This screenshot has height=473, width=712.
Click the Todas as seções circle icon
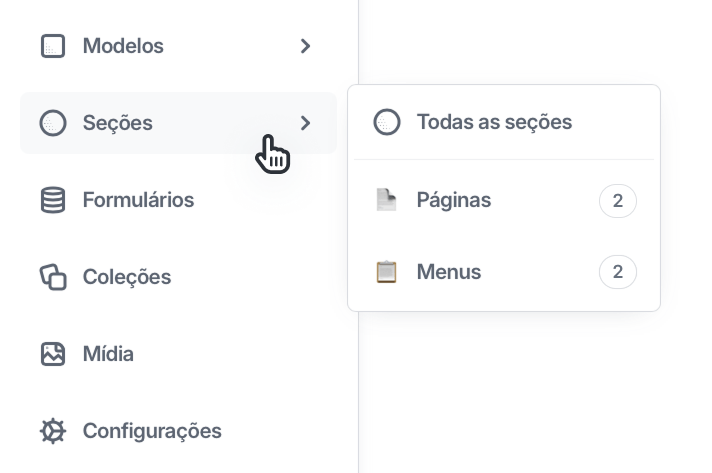pyautogui.click(x=387, y=122)
